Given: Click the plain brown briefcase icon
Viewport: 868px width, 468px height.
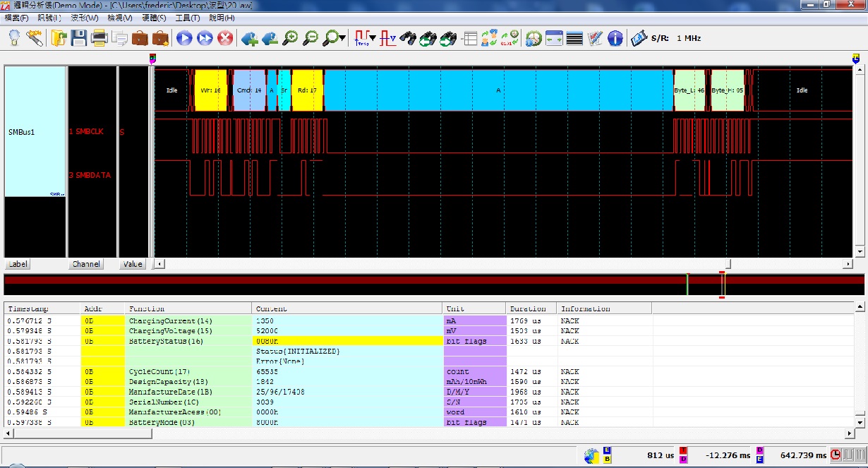Looking at the screenshot, I should [140, 38].
